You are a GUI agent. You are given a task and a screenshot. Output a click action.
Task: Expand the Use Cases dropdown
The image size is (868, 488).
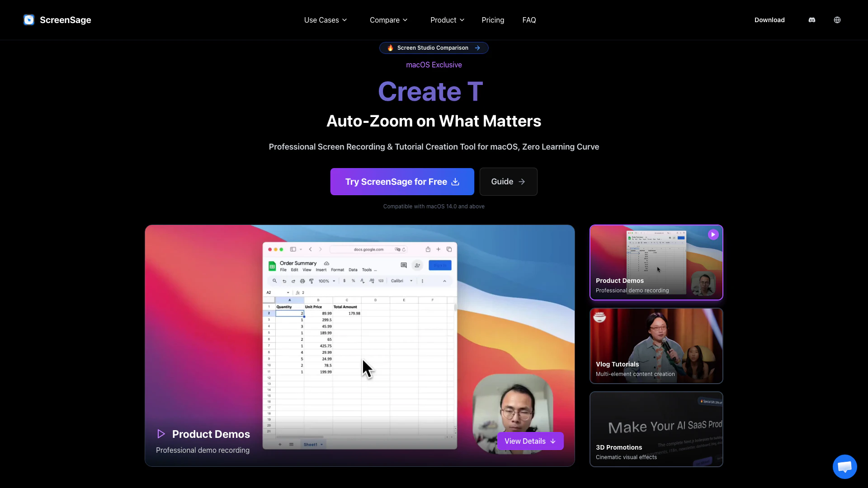pos(325,20)
